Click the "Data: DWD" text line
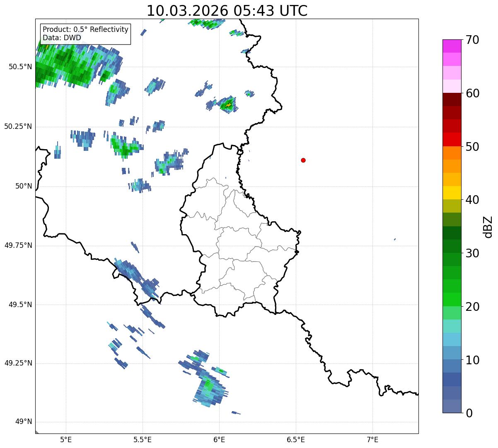This screenshot has height=448, width=498. 62,38
